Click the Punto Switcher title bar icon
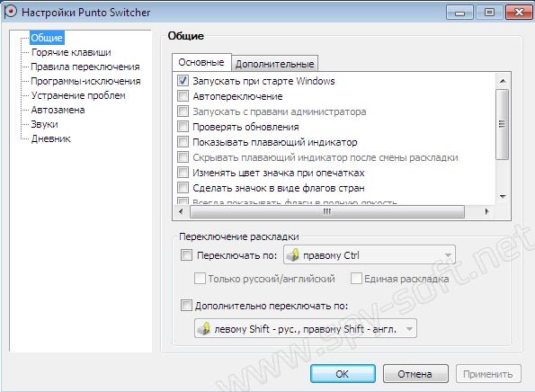The width and height of the screenshot is (535, 392). (x=11, y=13)
